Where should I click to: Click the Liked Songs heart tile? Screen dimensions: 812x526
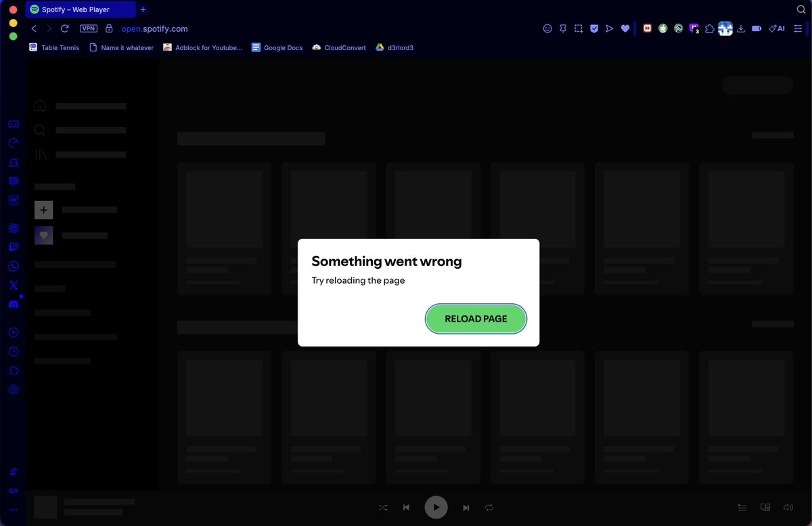pos(43,236)
